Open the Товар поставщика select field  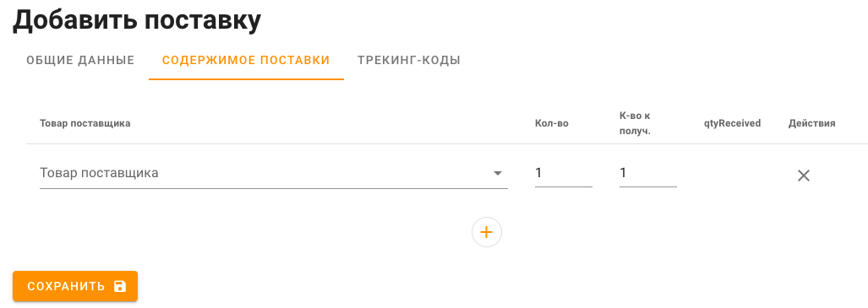click(x=274, y=173)
